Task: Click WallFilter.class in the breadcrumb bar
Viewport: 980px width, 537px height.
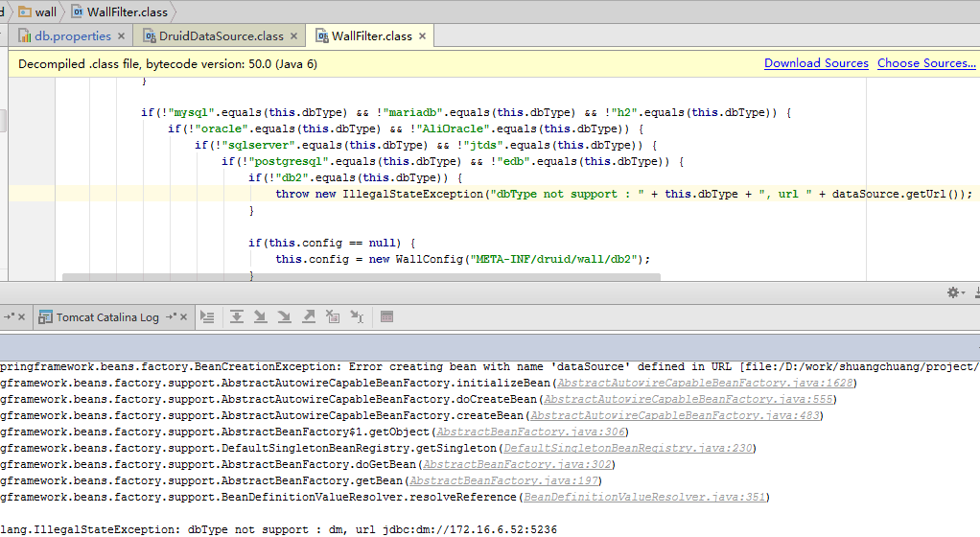Action: coord(120,12)
